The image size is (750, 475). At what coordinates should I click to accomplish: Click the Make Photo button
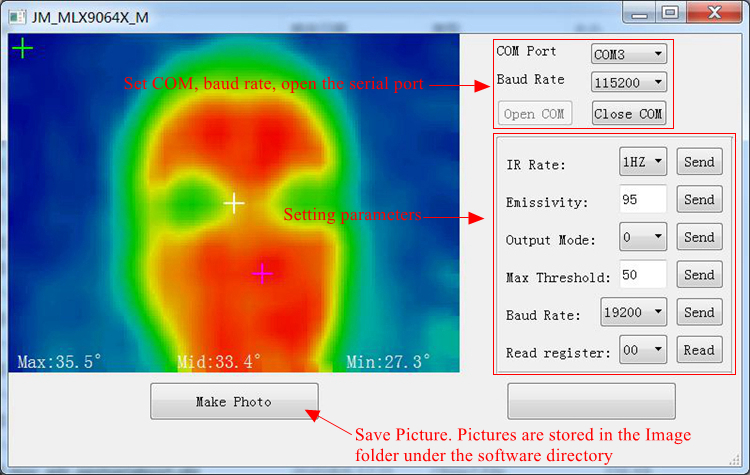coord(234,401)
